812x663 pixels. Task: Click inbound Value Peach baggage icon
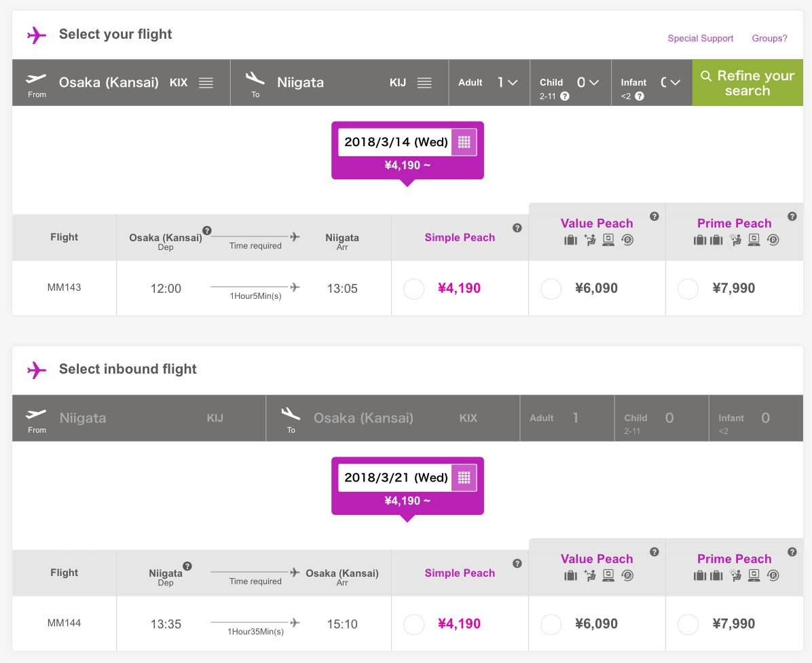point(571,575)
